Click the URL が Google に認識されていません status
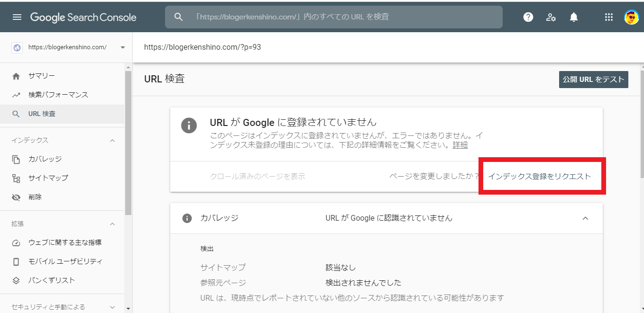This screenshot has height=313, width=644. [x=389, y=218]
